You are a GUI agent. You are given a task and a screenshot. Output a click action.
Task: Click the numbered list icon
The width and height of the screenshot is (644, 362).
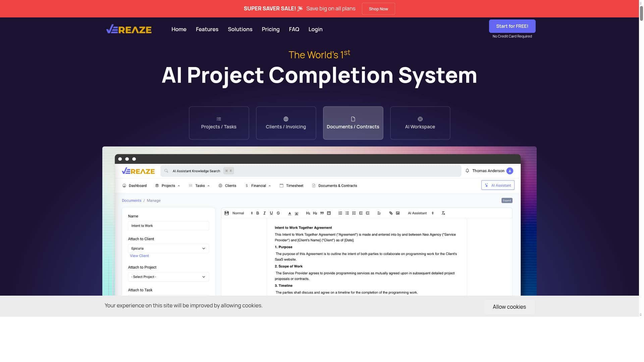[x=340, y=213]
